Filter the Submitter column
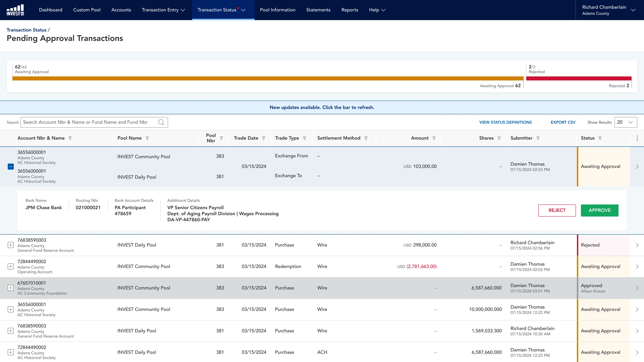Image resolution: width=644 pixels, height=362 pixels. pos(538,138)
